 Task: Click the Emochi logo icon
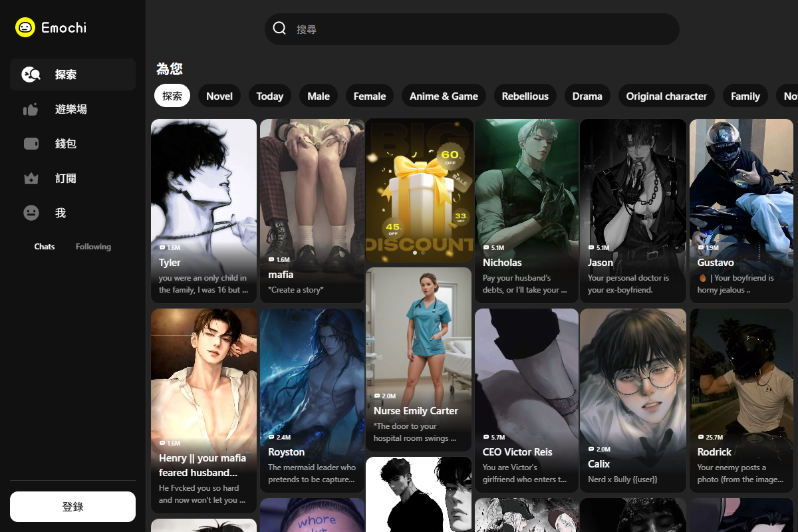25,27
